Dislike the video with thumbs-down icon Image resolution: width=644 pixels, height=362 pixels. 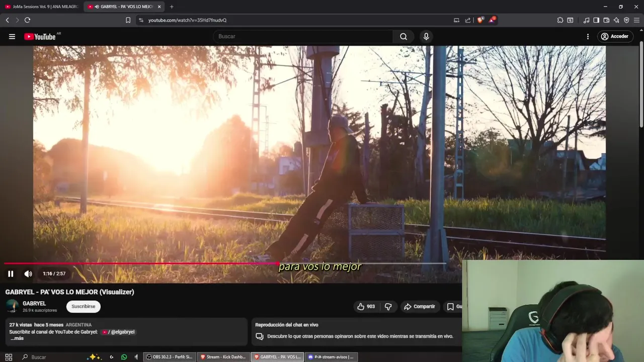point(388,307)
